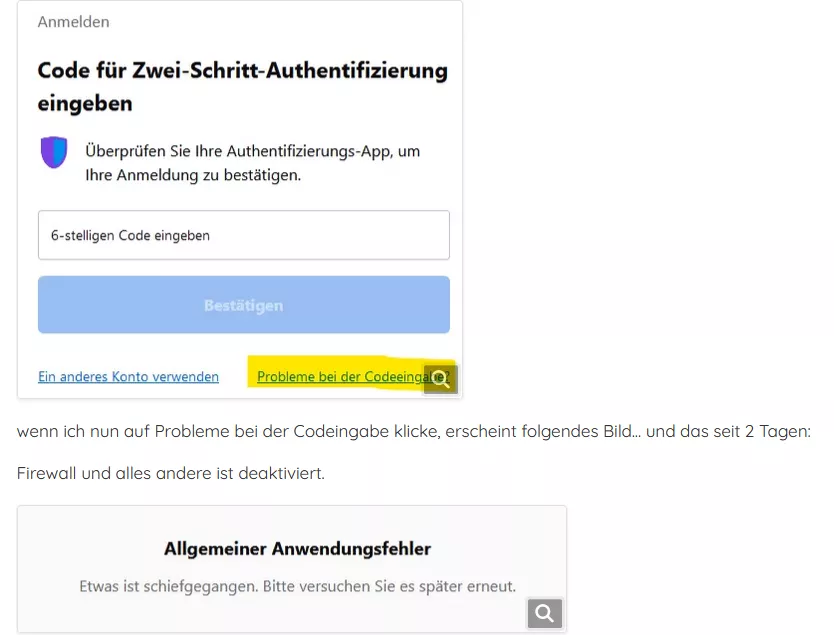Click the yellow highlight around Codeeingabe link
The width and height of the screenshot is (834, 635).
[x=352, y=373]
